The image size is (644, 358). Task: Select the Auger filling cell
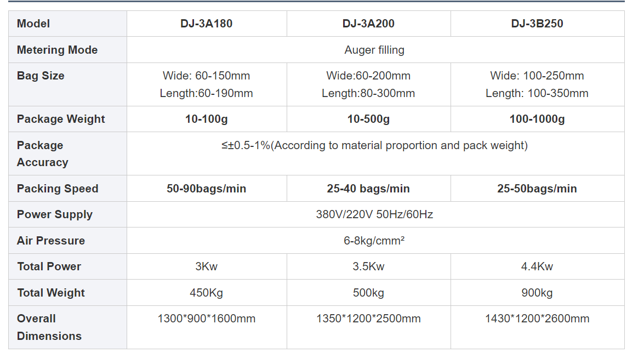pyautogui.click(x=374, y=50)
